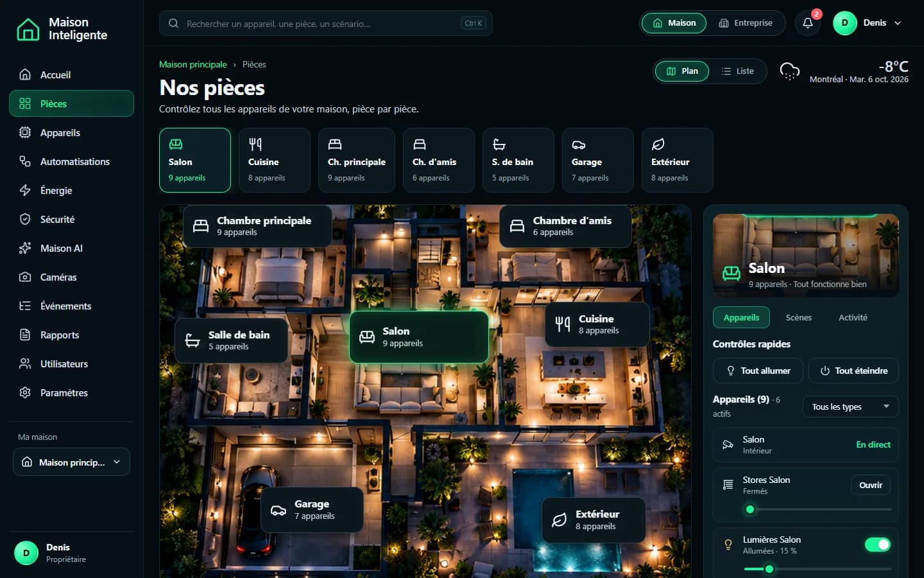This screenshot has height=578, width=924.
Task: Open the Tous les types filter
Action: [851, 407]
